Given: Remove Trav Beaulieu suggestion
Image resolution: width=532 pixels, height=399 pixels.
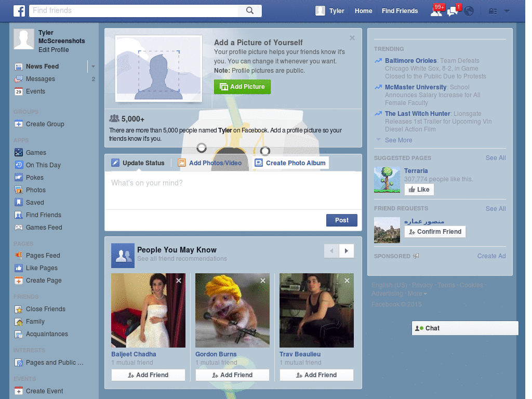Looking at the screenshot, I should 347,281.
